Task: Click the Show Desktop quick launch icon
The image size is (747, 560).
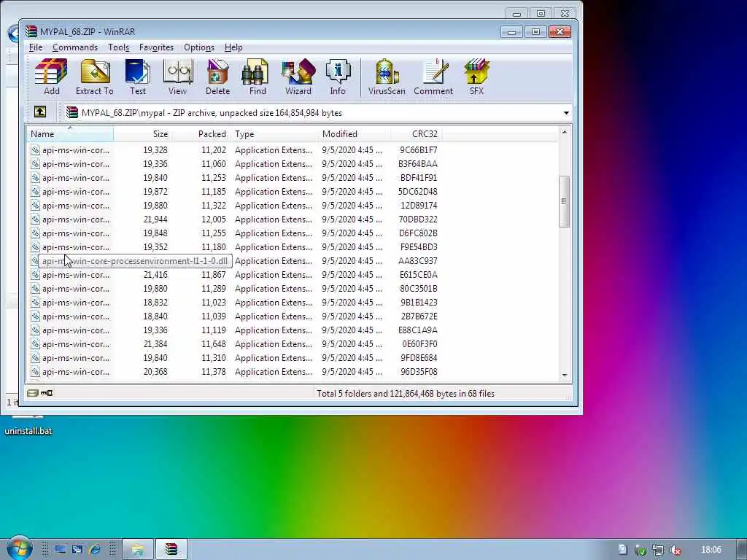Action: (61, 550)
